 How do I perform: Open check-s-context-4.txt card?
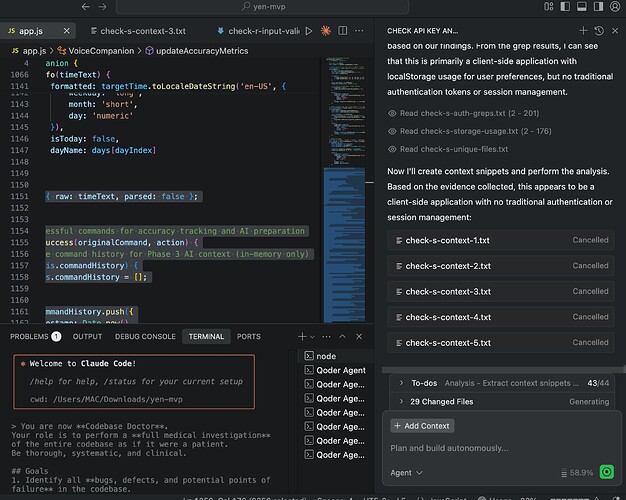coord(501,317)
